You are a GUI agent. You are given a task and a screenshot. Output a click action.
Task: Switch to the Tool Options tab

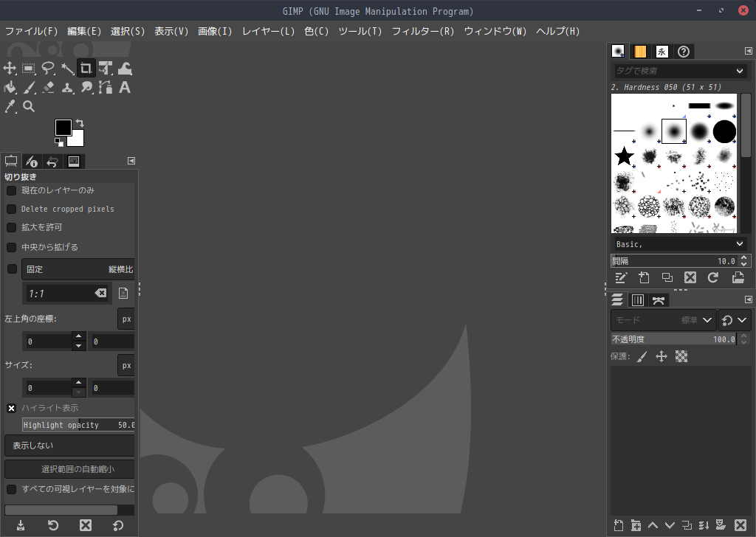(11, 162)
